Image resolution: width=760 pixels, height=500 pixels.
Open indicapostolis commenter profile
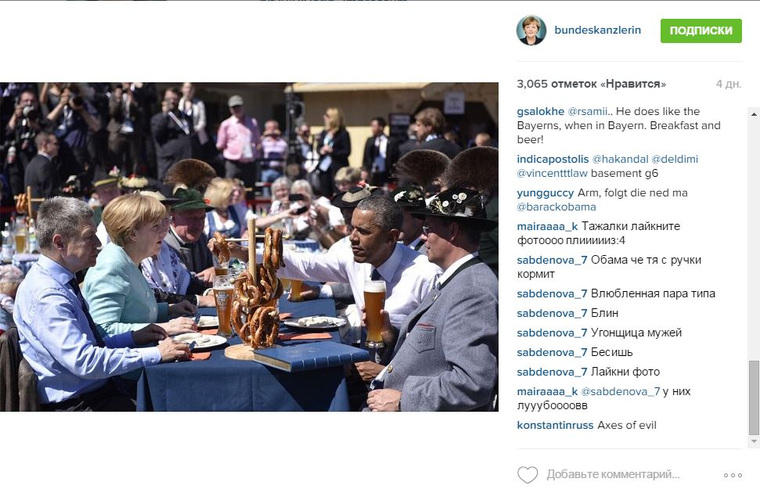coord(553,159)
